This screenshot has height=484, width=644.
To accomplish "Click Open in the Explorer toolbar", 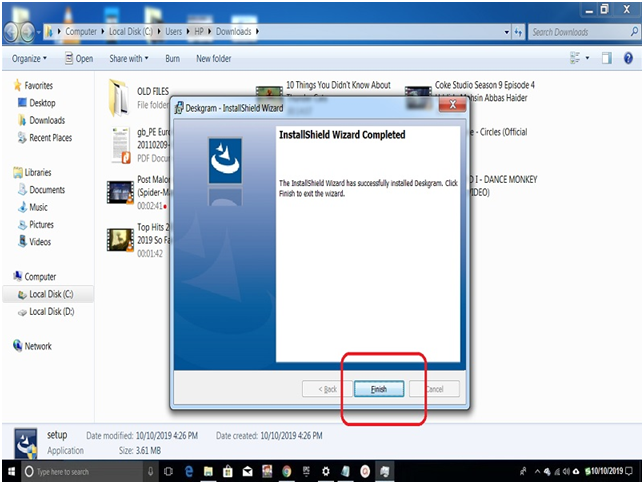I will [79, 59].
